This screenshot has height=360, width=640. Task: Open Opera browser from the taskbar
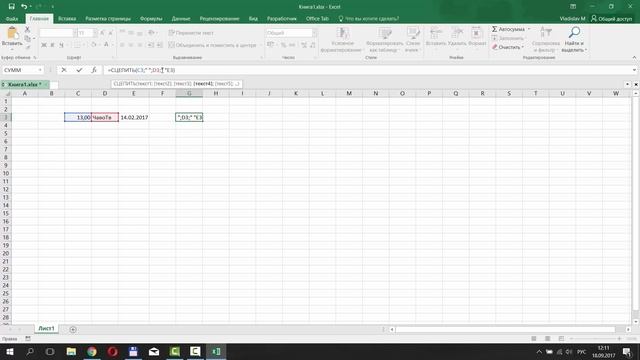click(113, 351)
